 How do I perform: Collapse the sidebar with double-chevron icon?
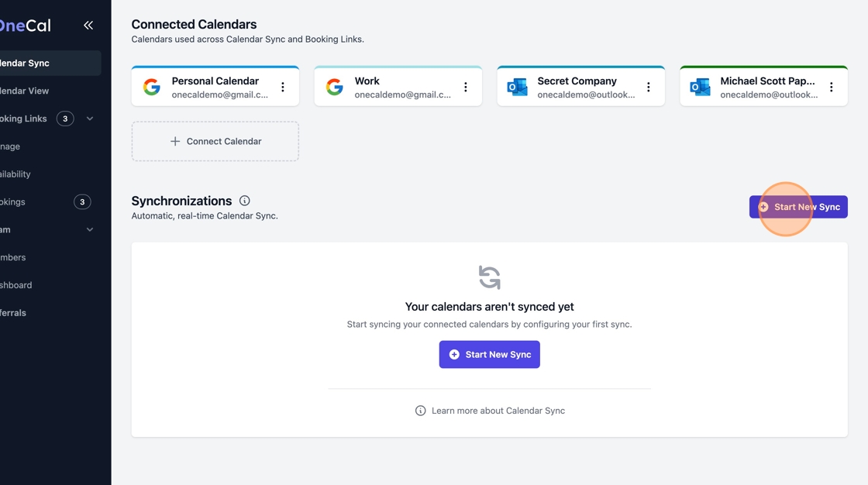pyautogui.click(x=88, y=26)
